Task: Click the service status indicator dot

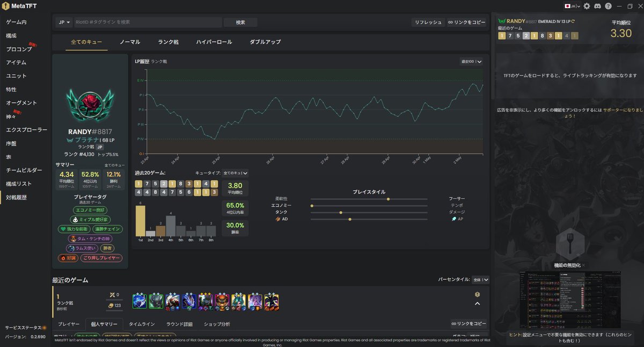Action: tap(45, 327)
